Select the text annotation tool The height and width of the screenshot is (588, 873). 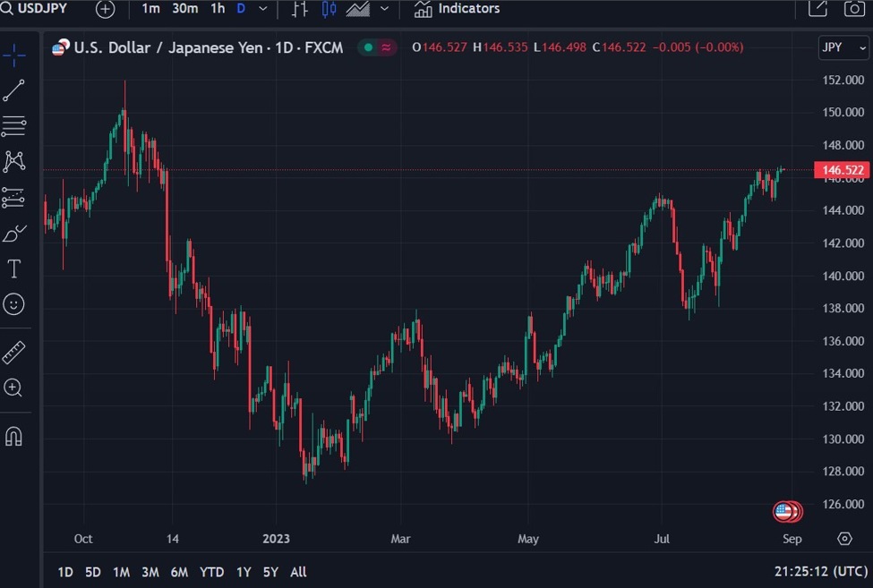(14, 268)
